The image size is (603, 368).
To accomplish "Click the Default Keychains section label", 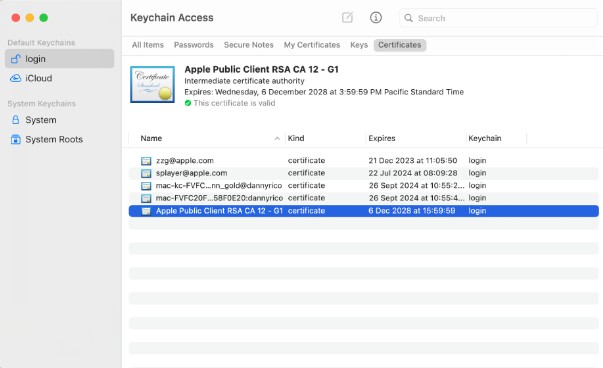I will click(41, 43).
